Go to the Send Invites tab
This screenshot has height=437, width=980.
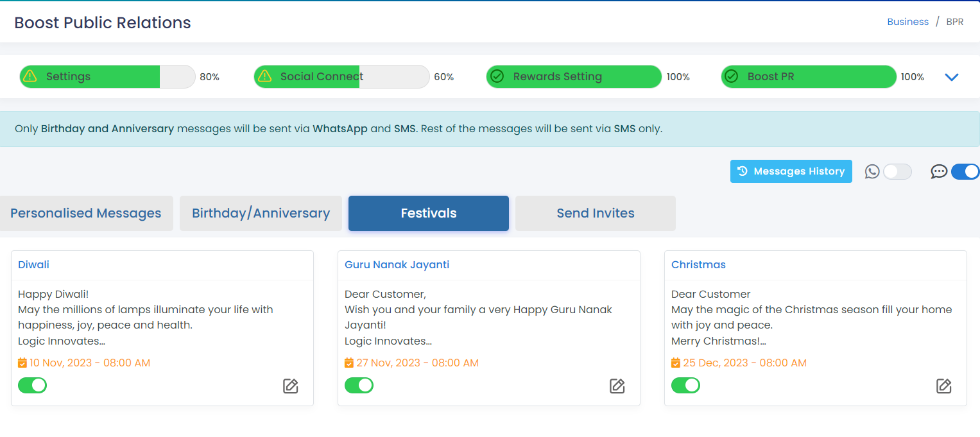point(596,213)
